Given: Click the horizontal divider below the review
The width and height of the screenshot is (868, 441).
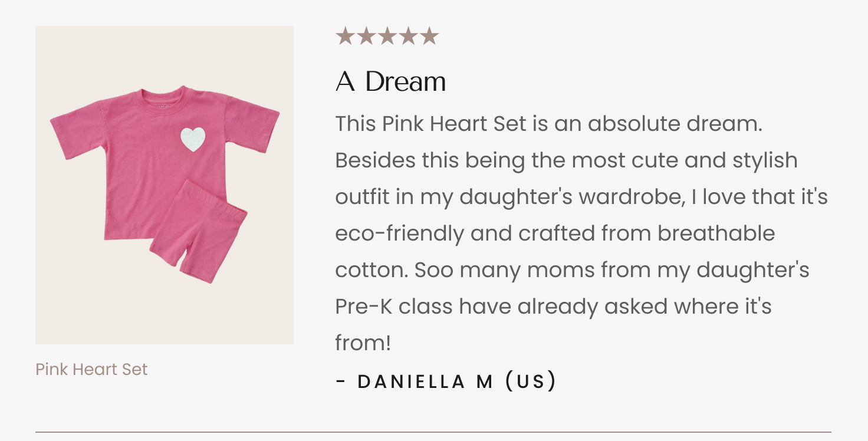Looking at the screenshot, I should (433, 432).
